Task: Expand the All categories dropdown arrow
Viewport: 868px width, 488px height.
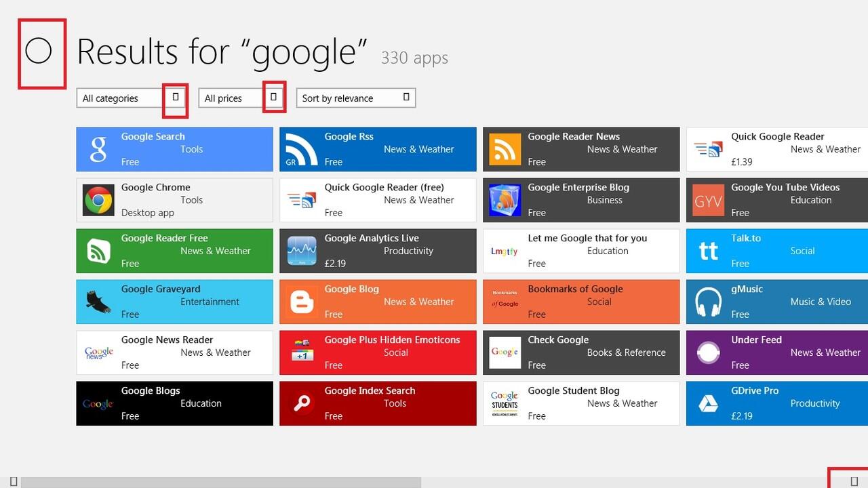Action: 176,98
